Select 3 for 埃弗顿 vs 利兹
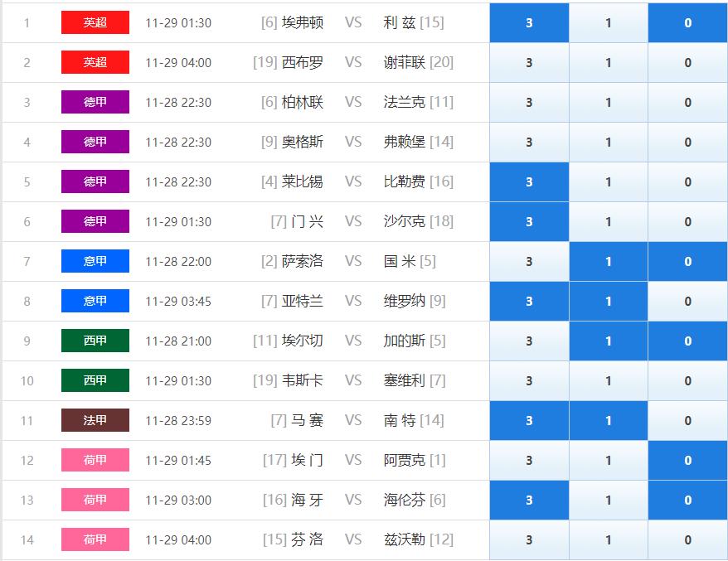 click(x=529, y=22)
